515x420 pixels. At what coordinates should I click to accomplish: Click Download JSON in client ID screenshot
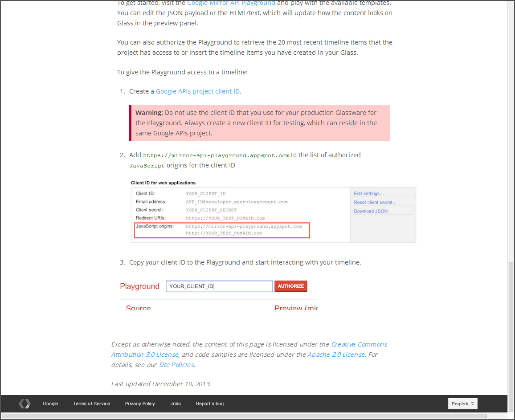(371, 211)
